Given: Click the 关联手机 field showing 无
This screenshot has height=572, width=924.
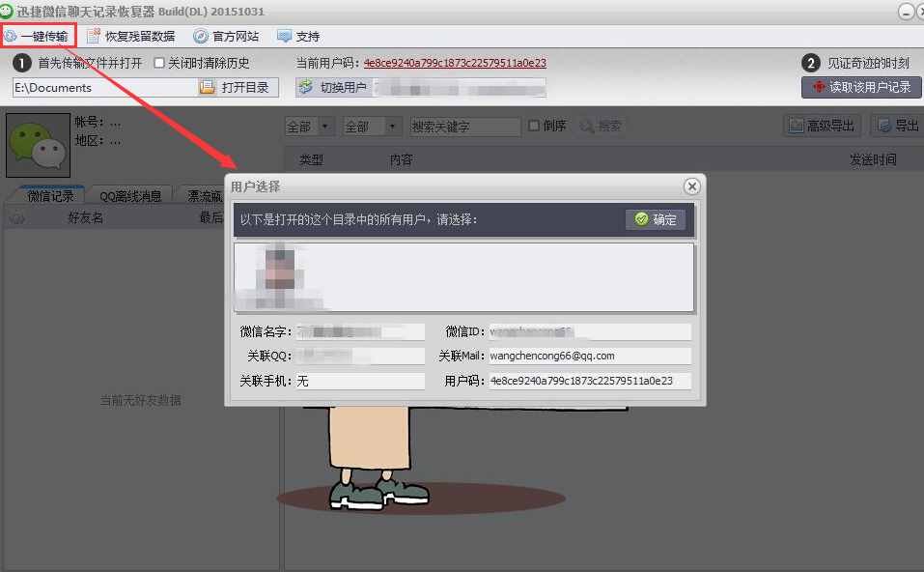Looking at the screenshot, I should [360, 381].
